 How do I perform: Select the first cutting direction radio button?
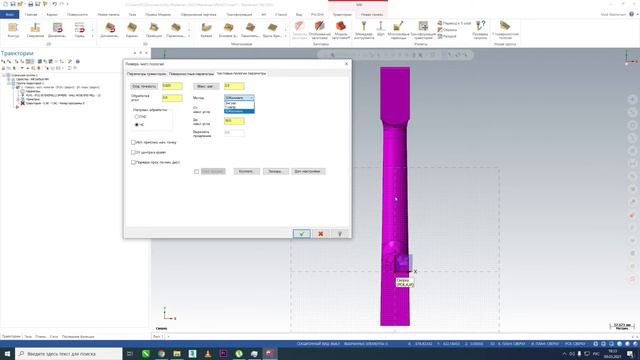click(137, 117)
